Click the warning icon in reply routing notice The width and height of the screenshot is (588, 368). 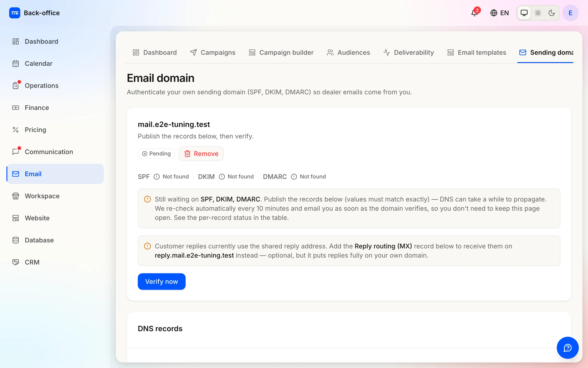[x=147, y=246]
